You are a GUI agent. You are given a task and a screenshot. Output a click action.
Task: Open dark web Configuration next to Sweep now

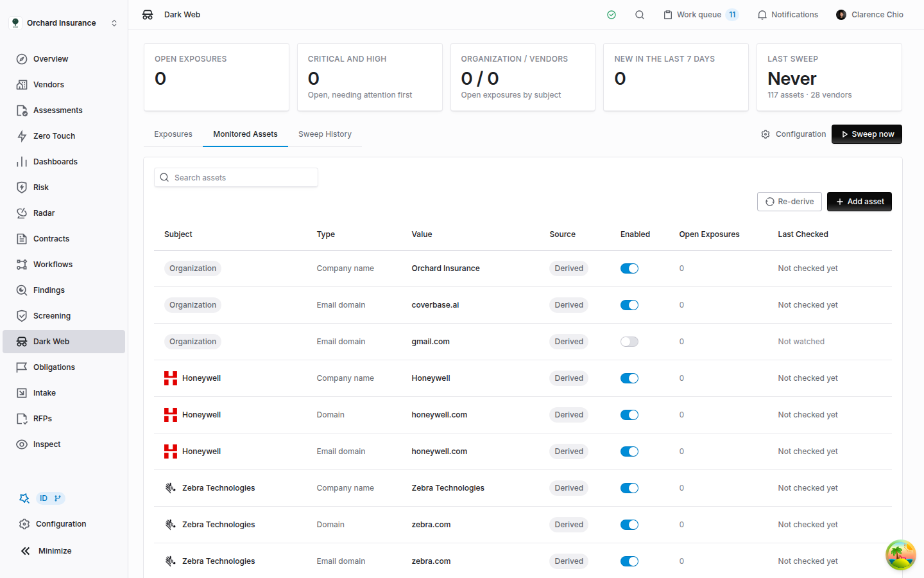pyautogui.click(x=794, y=134)
